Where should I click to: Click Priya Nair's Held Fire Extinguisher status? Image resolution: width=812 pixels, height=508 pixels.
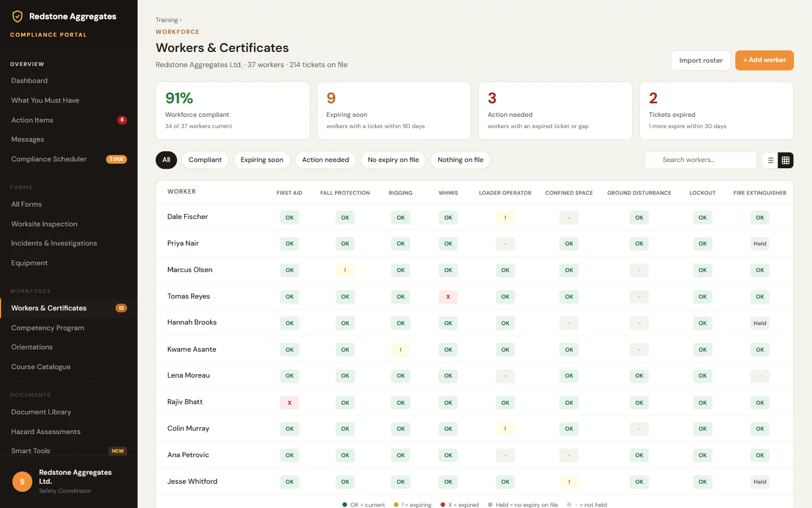760,244
